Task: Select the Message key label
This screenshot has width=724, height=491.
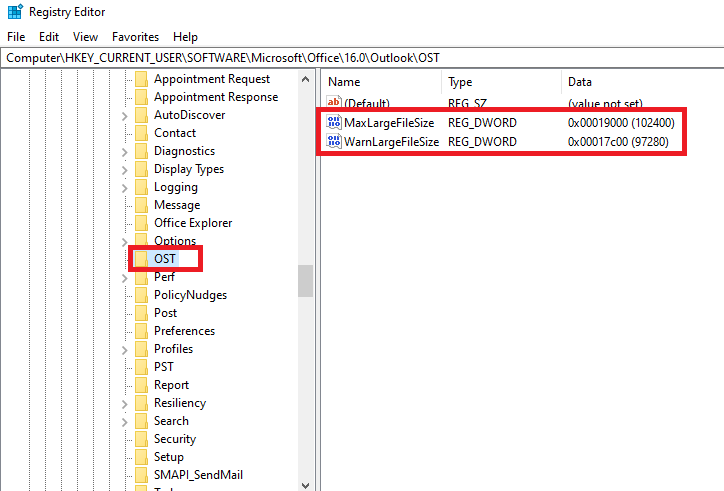Action: tap(177, 205)
